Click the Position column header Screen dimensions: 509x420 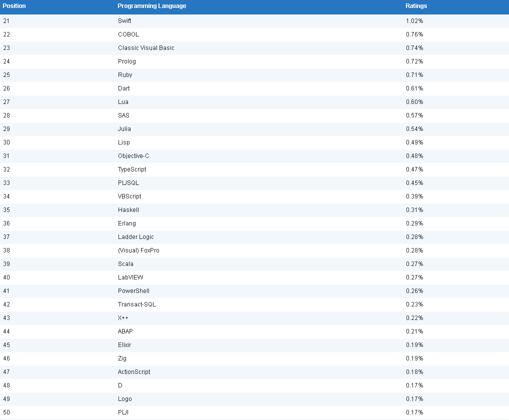point(14,6)
